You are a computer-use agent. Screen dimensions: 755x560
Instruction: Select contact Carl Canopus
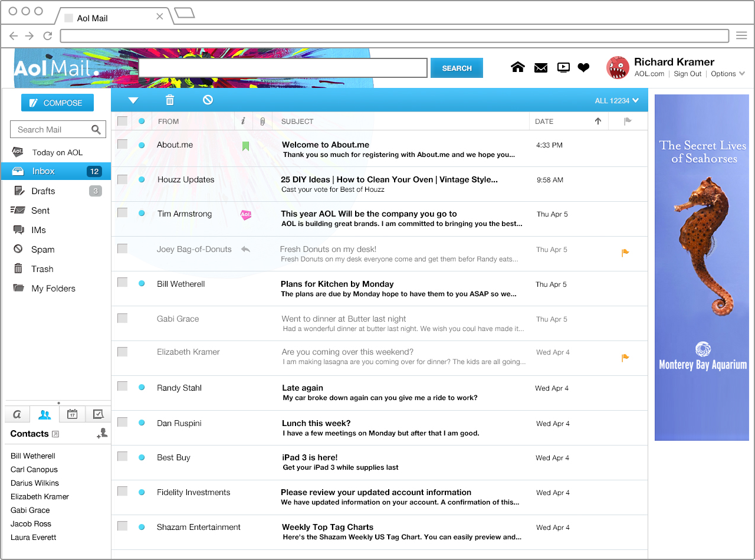[x=34, y=470]
